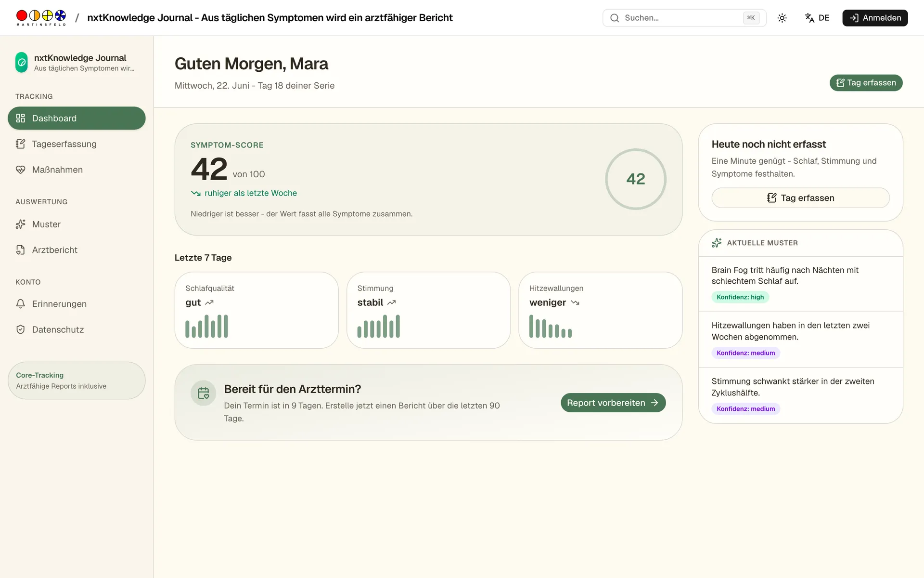Go to Maßnahmen section
The width and height of the screenshot is (924, 578).
[77, 170]
